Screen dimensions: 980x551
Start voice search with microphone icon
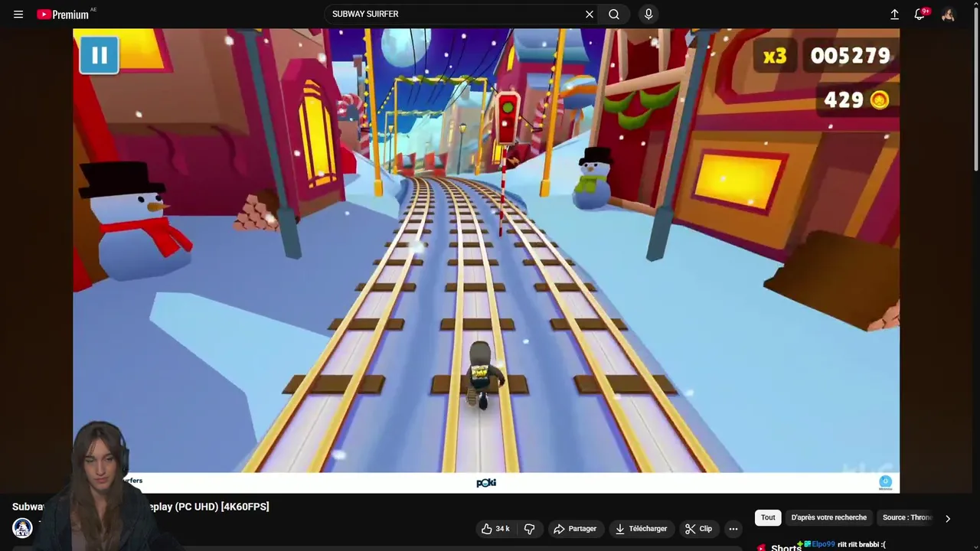tap(648, 14)
